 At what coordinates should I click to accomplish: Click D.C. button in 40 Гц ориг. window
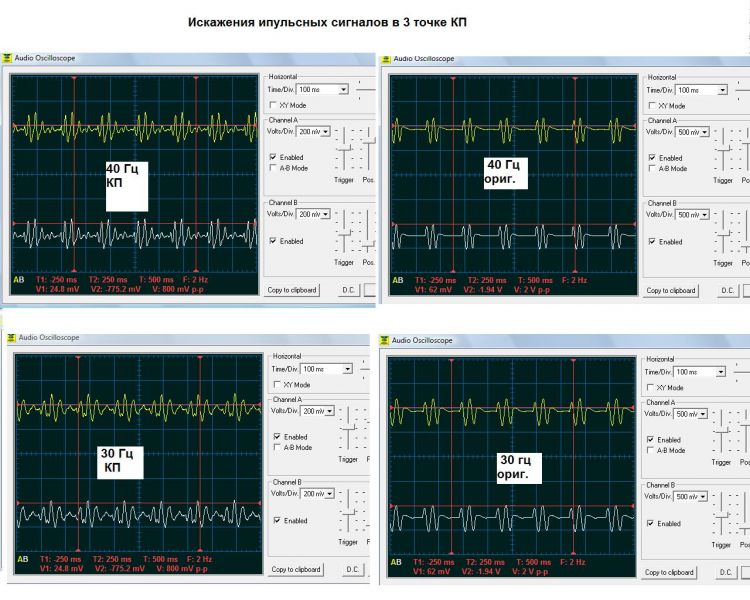pos(727,290)
